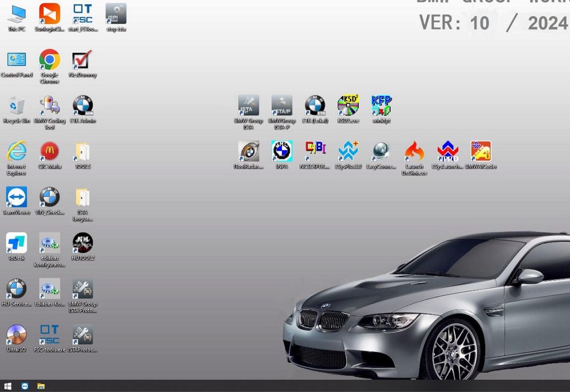Select the FSC-tools.exe shortcut

(x=50, y=338)
